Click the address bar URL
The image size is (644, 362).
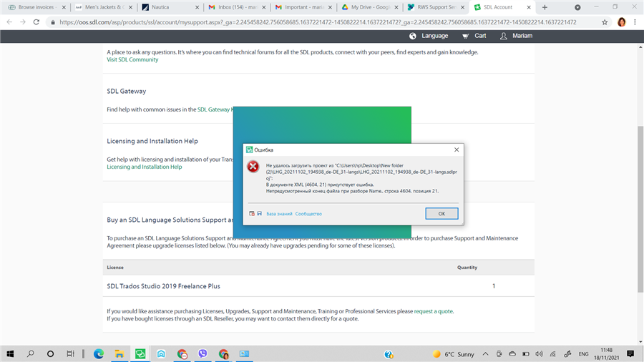pos(318,23)
